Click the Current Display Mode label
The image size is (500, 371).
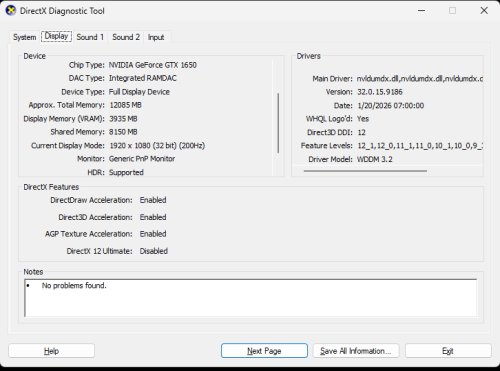(68, 146)
